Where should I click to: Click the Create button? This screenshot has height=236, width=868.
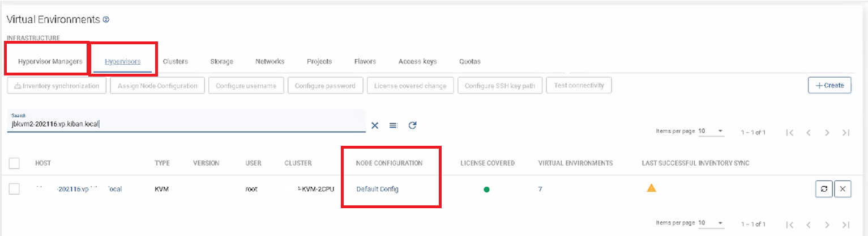coord(829,86)
